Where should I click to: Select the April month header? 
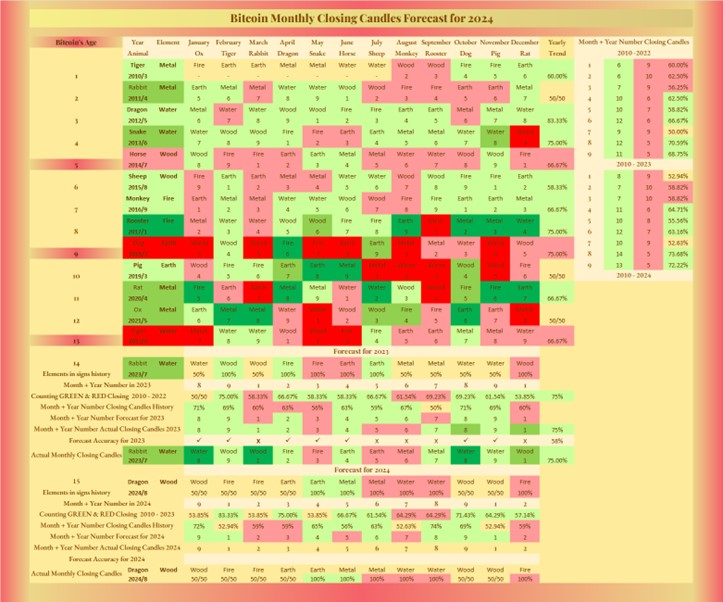coord(287,42)
